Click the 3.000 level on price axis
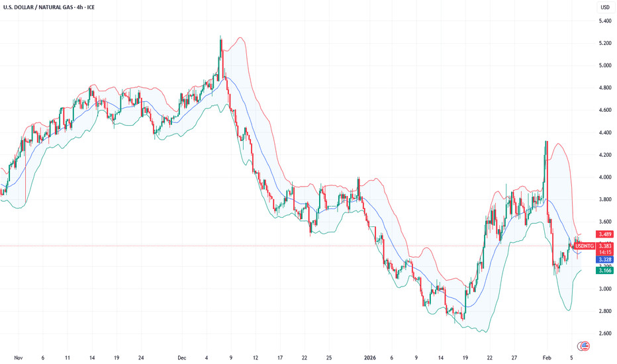This screenshot has height=364, width=617. [x=605, y=289]
